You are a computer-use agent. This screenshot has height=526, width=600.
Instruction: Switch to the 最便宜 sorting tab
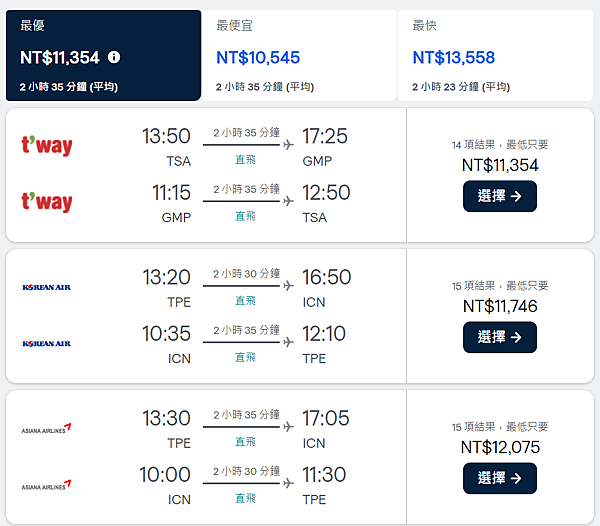pos(298,55)
